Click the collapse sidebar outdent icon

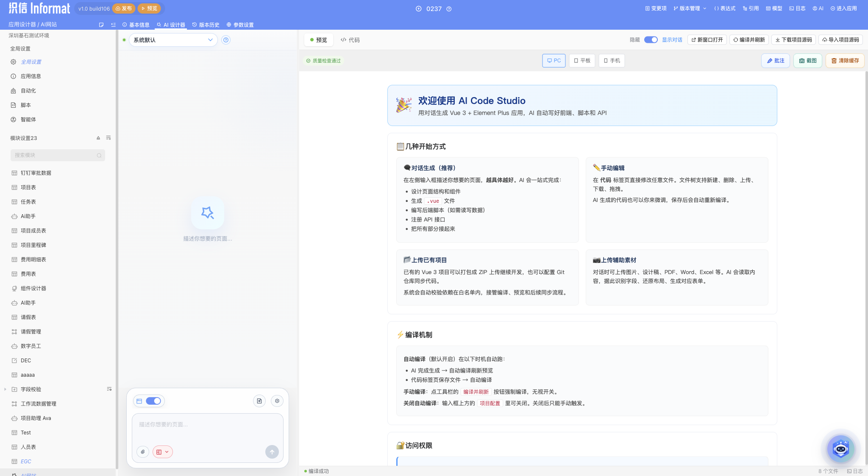pyautogui.click(x=113, y=25)
